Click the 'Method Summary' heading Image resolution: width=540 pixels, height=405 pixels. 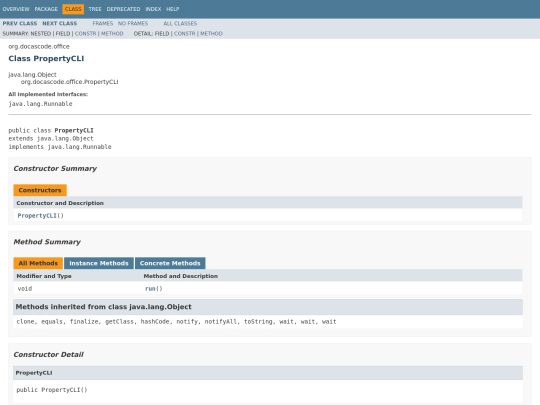coord(47,242)
